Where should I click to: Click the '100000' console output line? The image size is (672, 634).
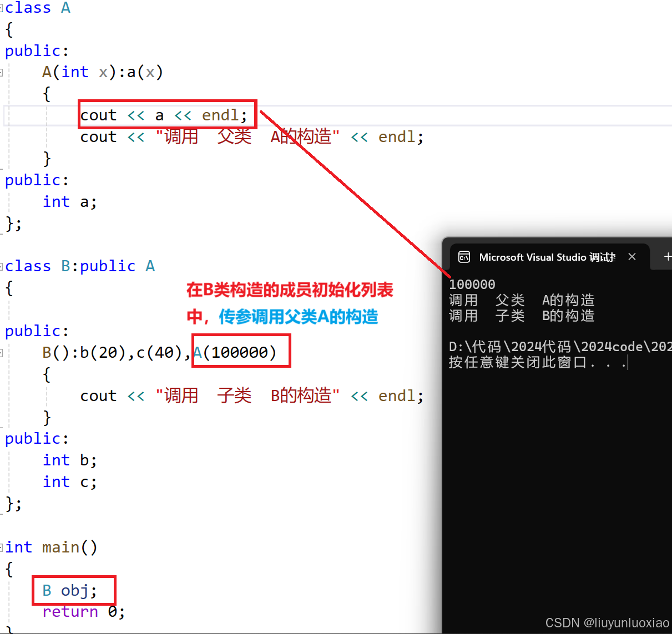point(472,285)
